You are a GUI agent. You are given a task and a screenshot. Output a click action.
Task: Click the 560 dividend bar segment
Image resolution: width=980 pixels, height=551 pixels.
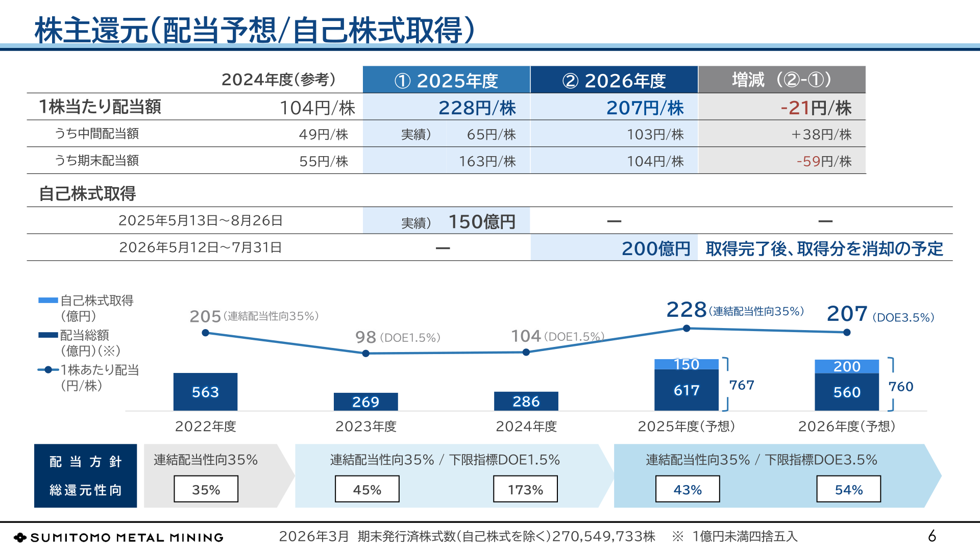[x=847, y=392]
